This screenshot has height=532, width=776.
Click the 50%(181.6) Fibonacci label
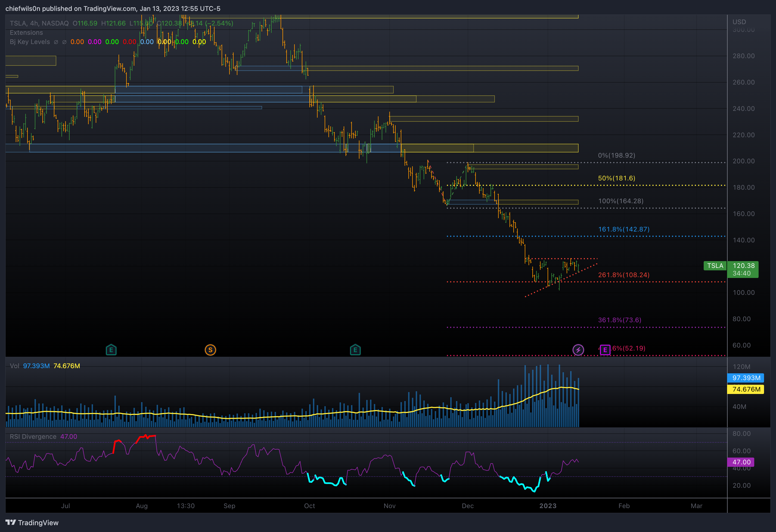pyautogui.click(x=616, y=178)
